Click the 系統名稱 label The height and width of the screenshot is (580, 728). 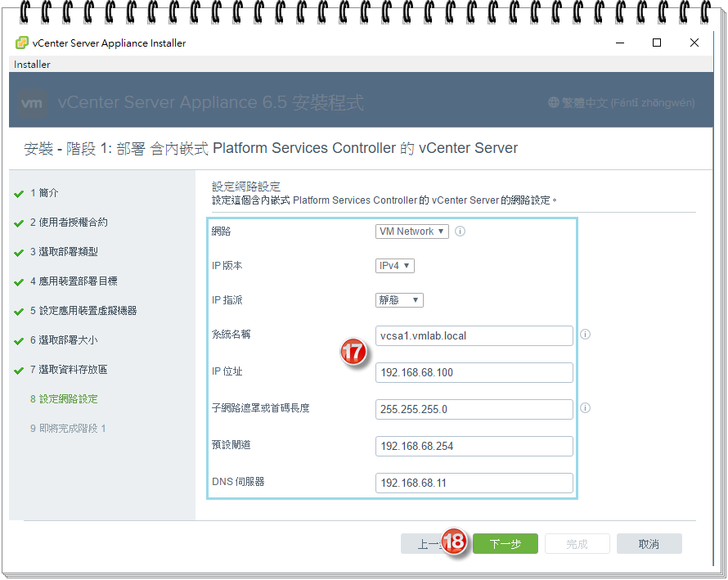tap(231, 335)
